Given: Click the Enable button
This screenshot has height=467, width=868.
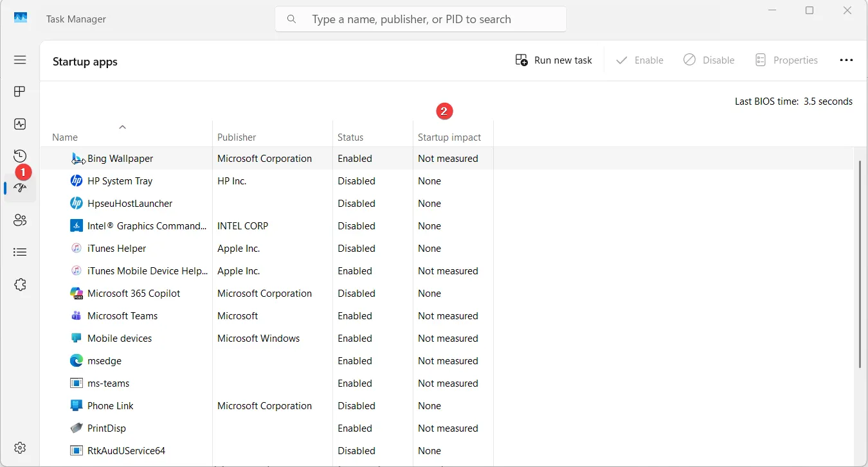Looking at the screenshot, I should (640, 60).
